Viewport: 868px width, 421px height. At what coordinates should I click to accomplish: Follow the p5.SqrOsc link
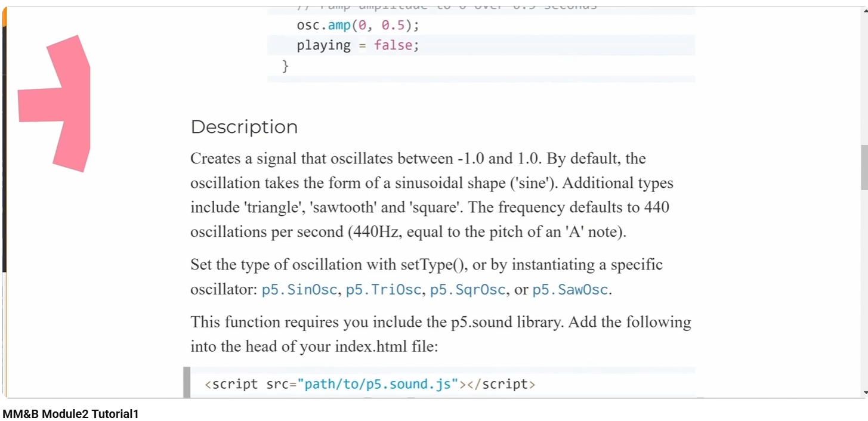point(468,290)
